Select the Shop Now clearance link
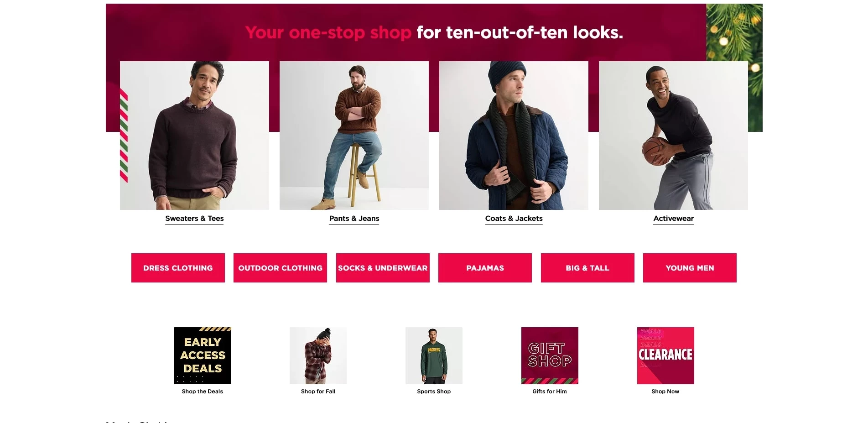Screen dimensions: 868x423 click(665, 391)
